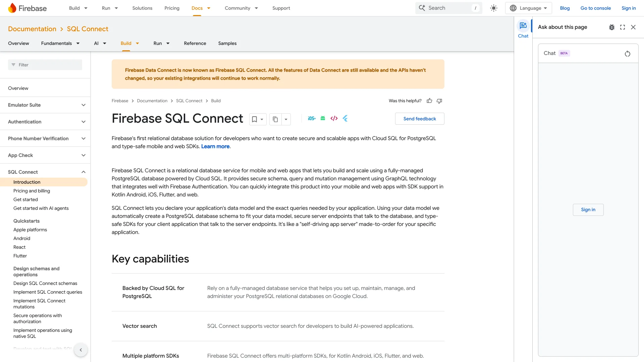Image resolution: width=644 pixels, height=362 pixels.
Task: Click the search magnifier icon
Action: (x=422, y=8)
